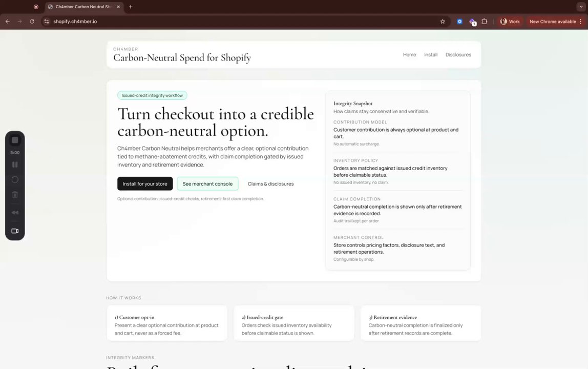Click the INTEGRITY MARKERS section label
The height and width of the screenshot is (369, 588).
tap(130, 357)
